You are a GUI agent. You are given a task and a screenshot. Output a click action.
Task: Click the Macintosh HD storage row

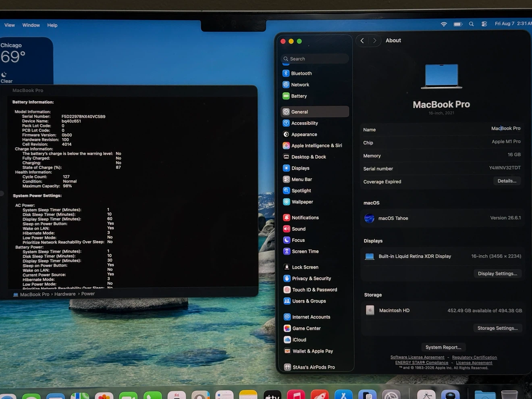(443, 310)
